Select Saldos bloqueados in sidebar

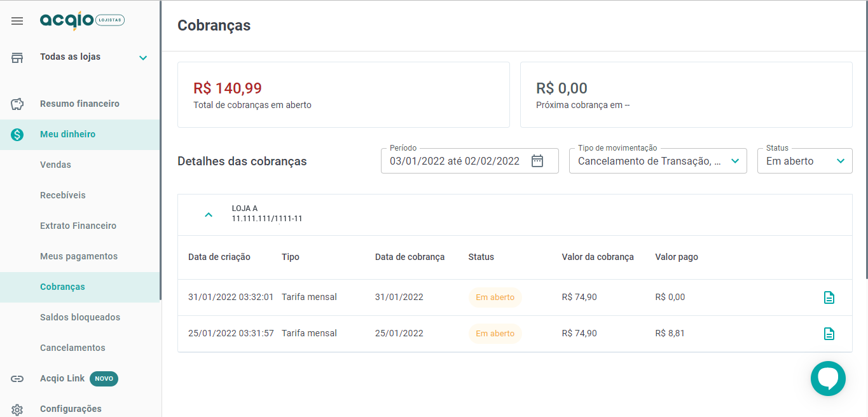[x=80, y=317]
